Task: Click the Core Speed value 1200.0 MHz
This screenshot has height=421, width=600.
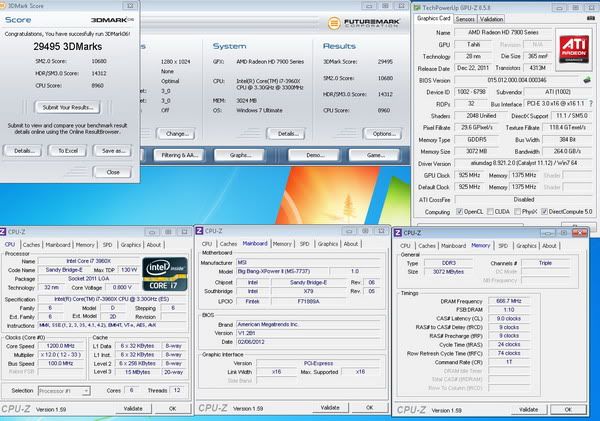Action: point(60,346)
